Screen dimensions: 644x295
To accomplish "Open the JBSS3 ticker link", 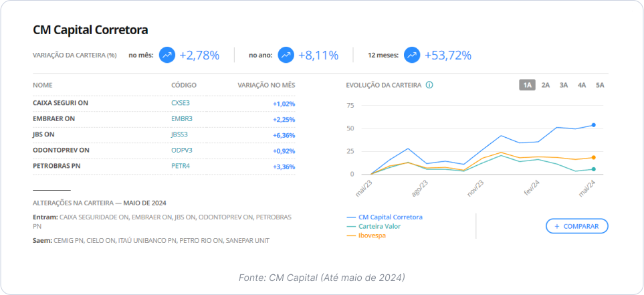I will (x=180, y=134).
